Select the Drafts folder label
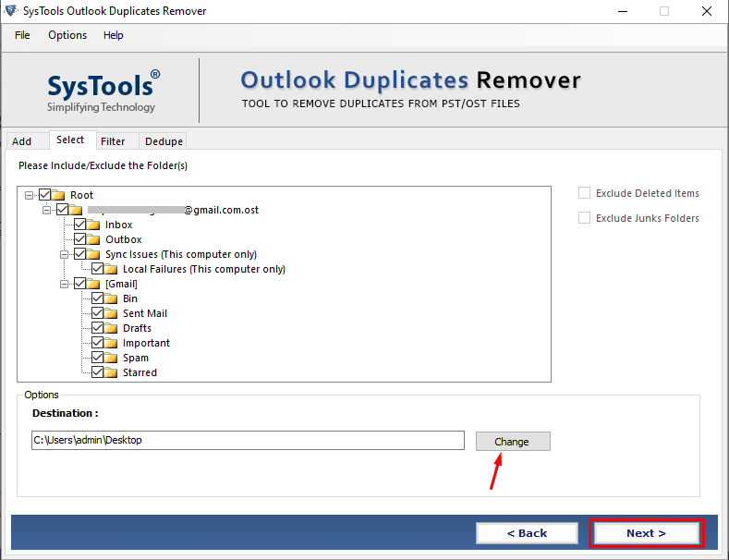This screenshot has width=729, height=560. 137,328
